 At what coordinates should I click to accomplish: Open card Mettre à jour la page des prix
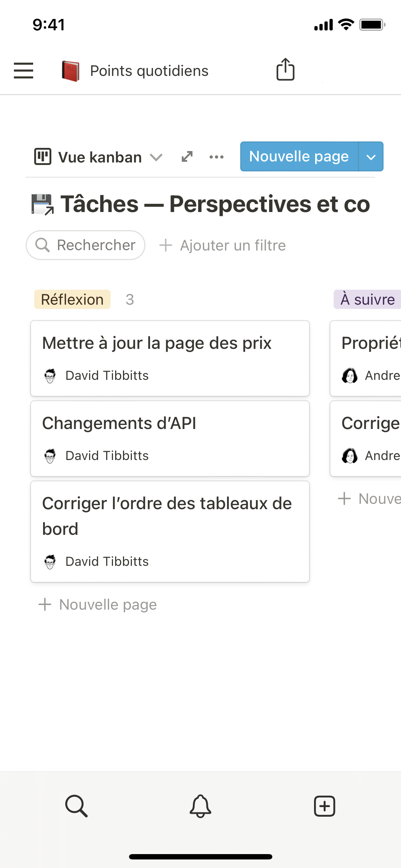(170, 358)
